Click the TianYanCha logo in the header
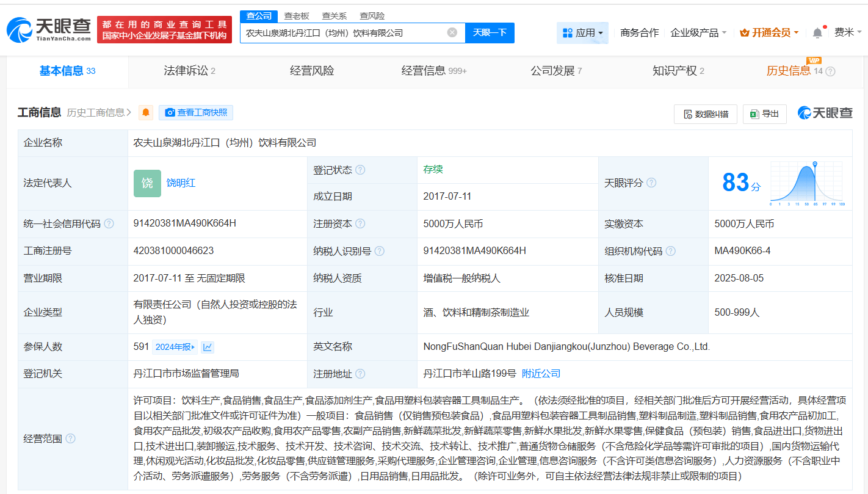868x494 pixels. [x=49, y=29]
